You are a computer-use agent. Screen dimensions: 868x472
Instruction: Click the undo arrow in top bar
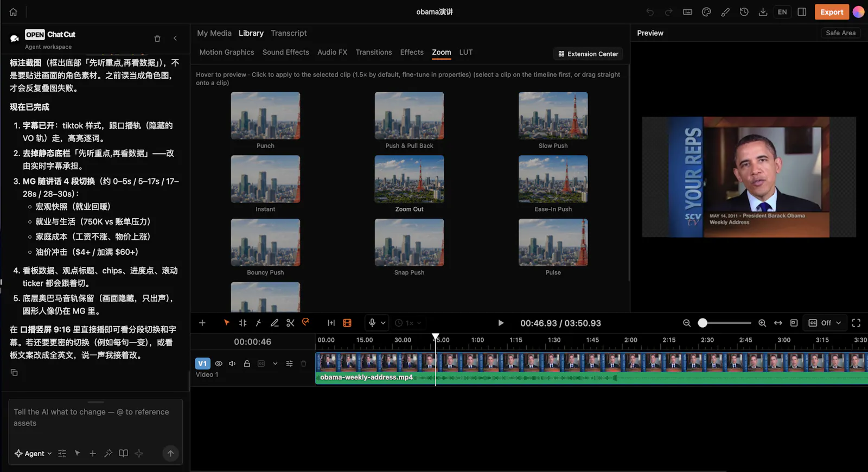(x=650, y=12)
